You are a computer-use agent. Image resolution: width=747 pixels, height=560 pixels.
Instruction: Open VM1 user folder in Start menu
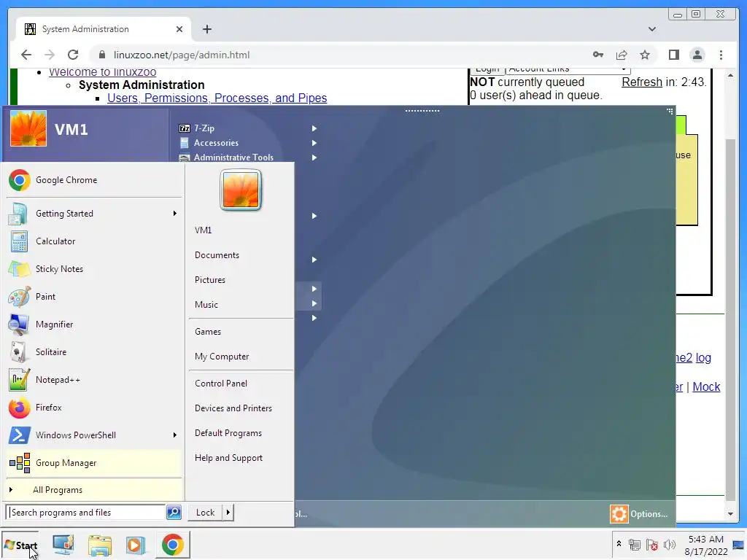[203, 230]
